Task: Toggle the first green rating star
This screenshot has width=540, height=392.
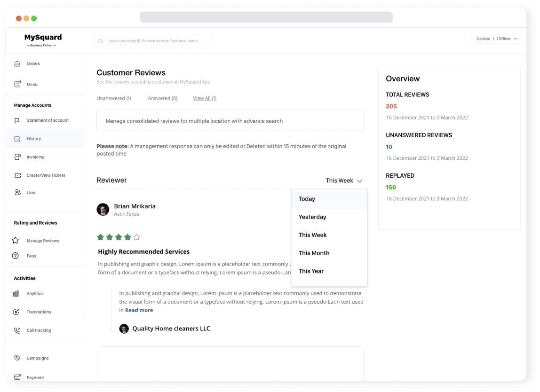Action: pos(100,237)
